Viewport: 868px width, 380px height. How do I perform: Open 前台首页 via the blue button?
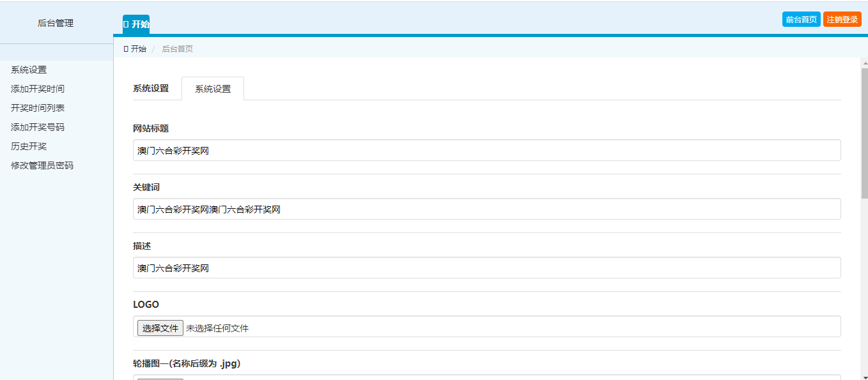point(801,20)
